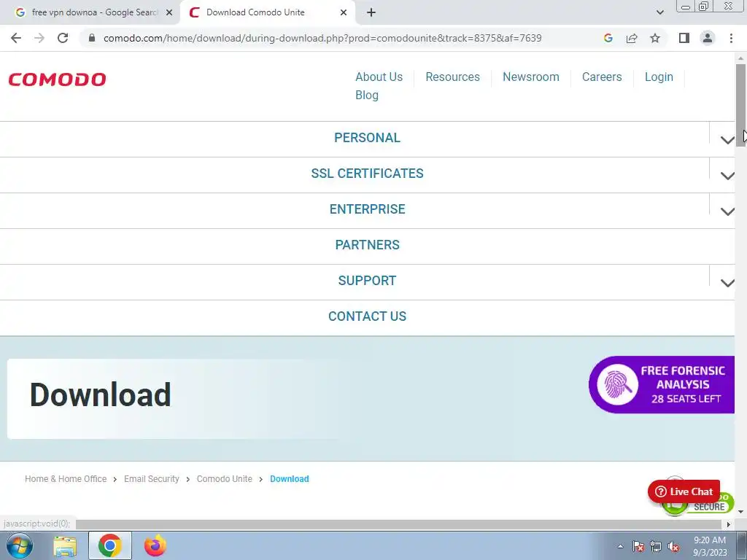Go back using the browser back arrow
Screen dimensions: 747x560
16,38
